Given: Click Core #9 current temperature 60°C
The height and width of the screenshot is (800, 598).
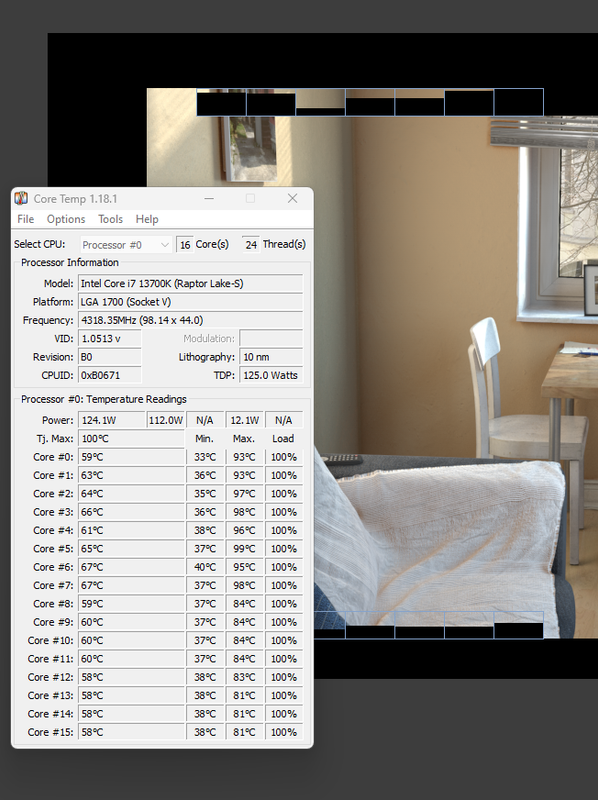Looking at the screenshot, I should 131,622.
